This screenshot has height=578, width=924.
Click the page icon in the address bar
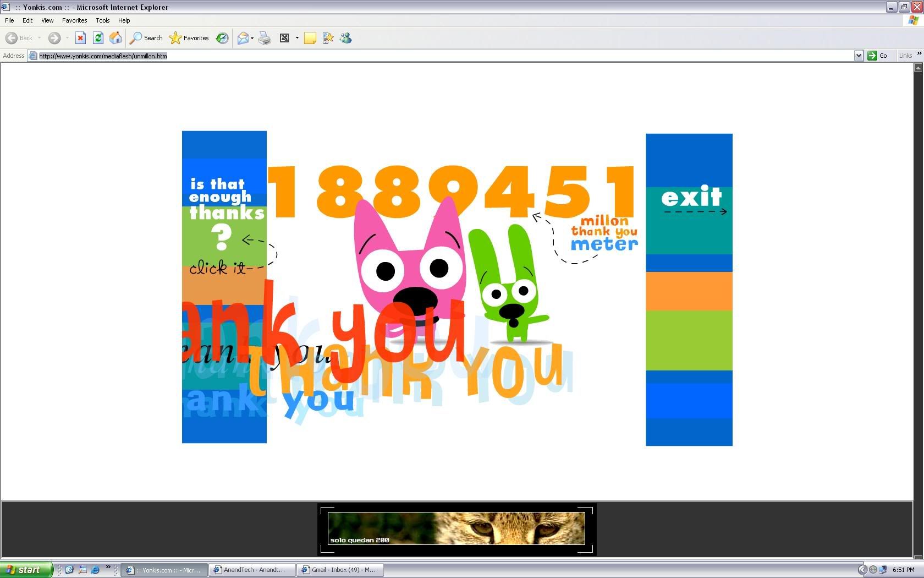tap(33, 56)
